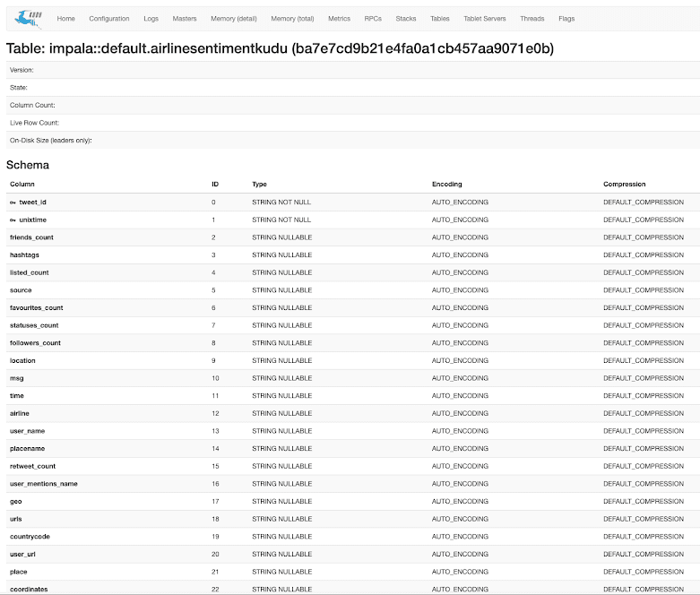The image size is (700, 595).
Task: Select the place column name
Action: click(x=18, y=572)
